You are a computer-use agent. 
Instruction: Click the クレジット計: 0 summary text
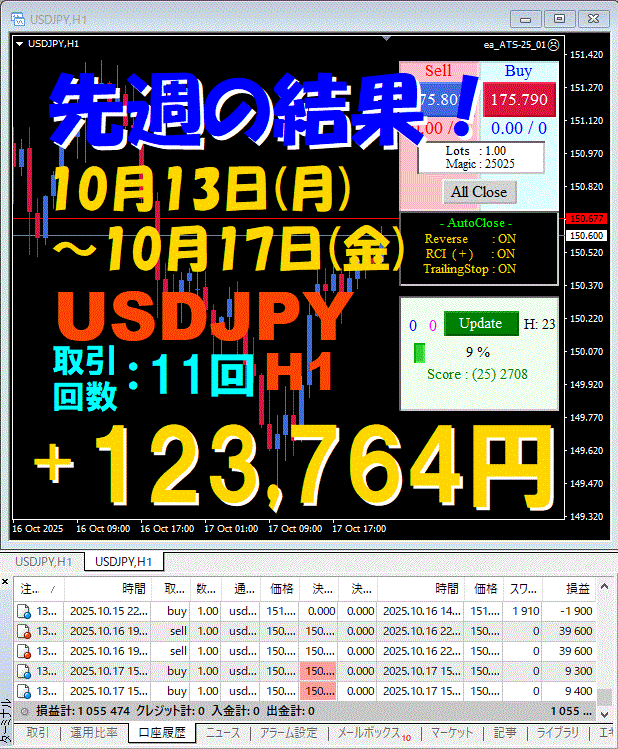tap(170, 711)
